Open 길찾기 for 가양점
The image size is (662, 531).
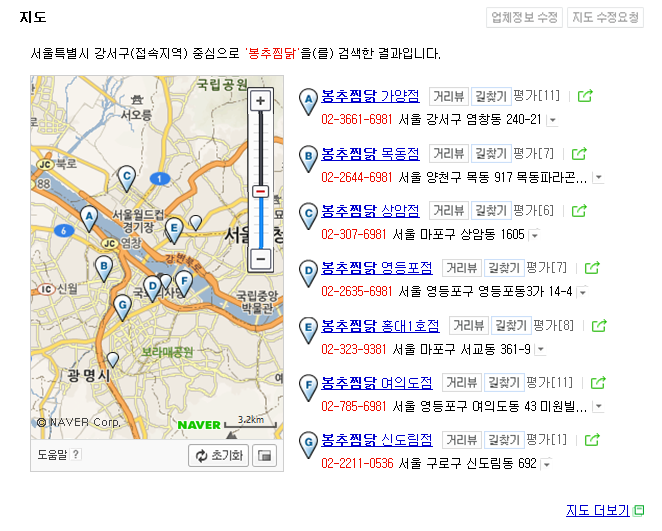491,96
